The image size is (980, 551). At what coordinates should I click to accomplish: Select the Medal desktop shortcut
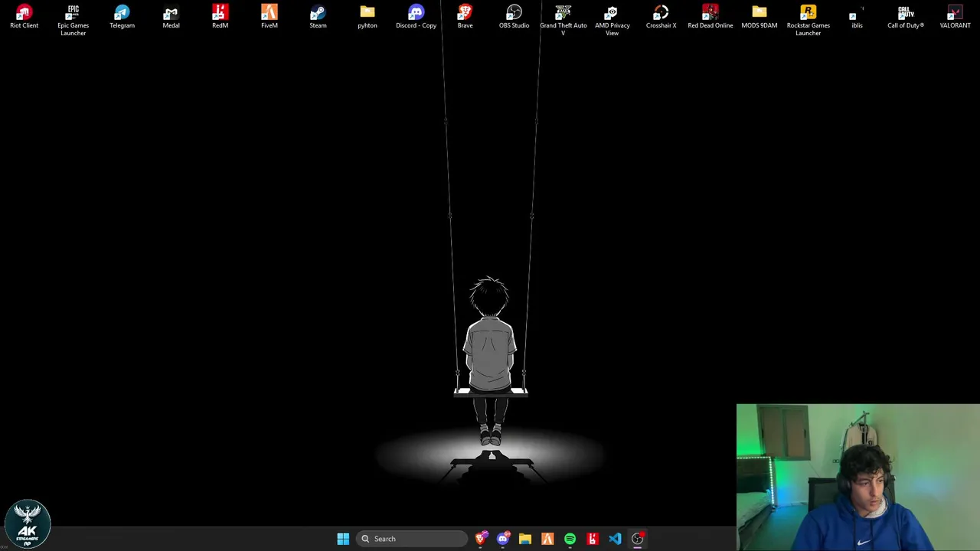click(171, 18)
